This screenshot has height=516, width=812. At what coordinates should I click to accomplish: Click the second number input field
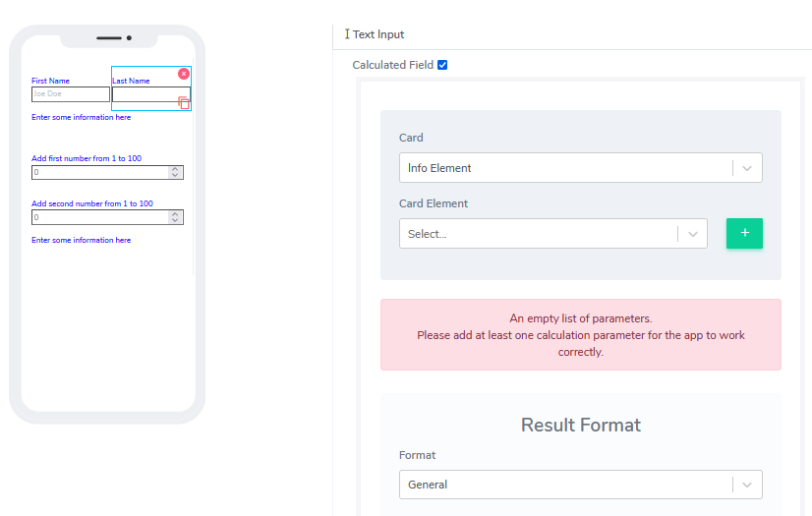98,217
